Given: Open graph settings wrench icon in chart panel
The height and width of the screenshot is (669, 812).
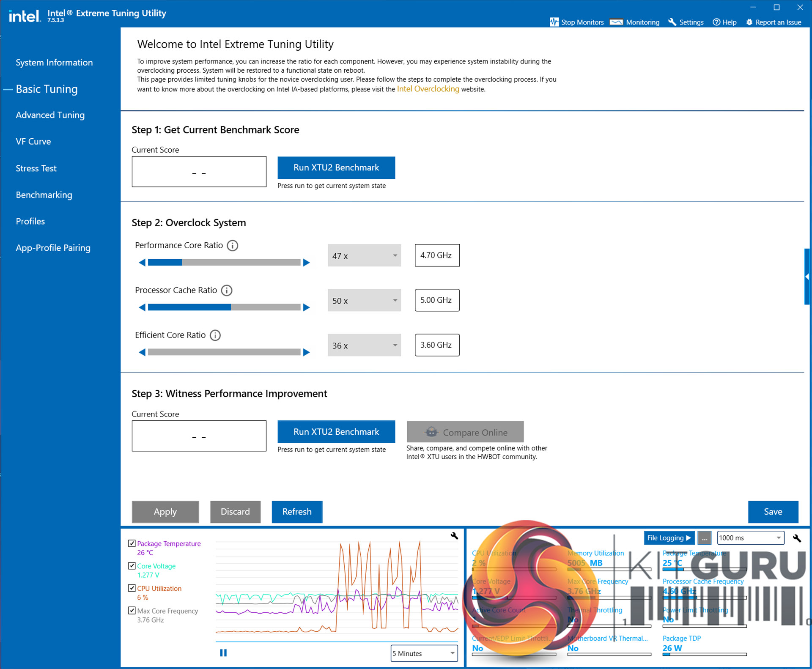Looking at the screenshot, I should click(x=454, y=536).
